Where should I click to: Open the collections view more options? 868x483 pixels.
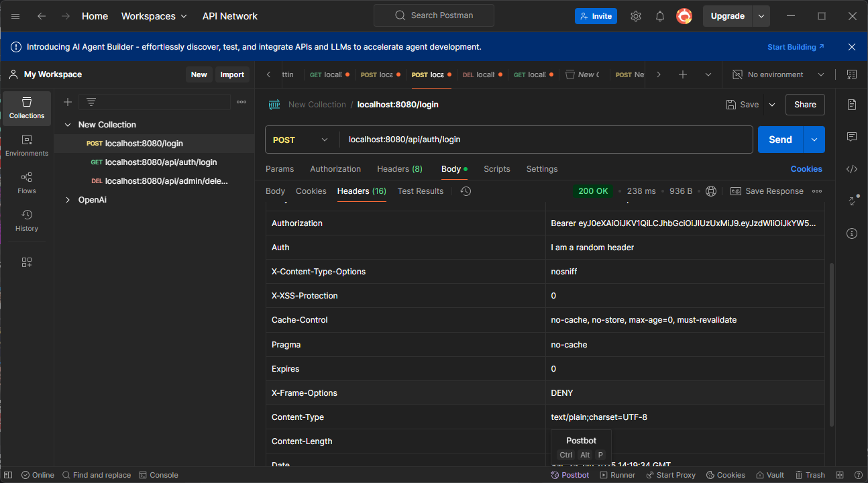[241, 102]
